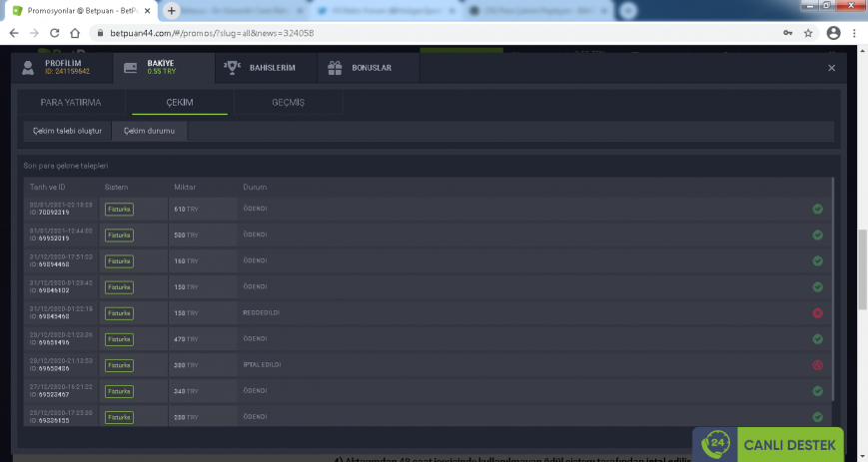
Task: Open a new browser tab with the plus button
Action: click(171, 11)
